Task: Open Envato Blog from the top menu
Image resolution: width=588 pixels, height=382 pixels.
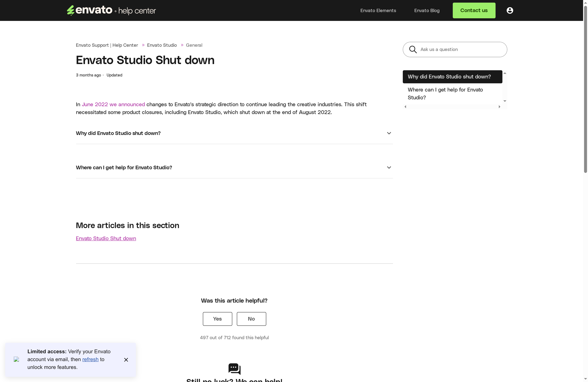Action: click(427, 10)
